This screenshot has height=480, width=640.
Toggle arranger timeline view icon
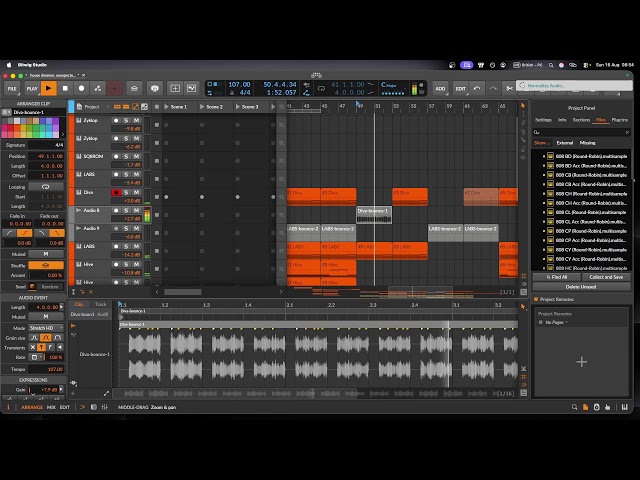[x=126, y=107]
